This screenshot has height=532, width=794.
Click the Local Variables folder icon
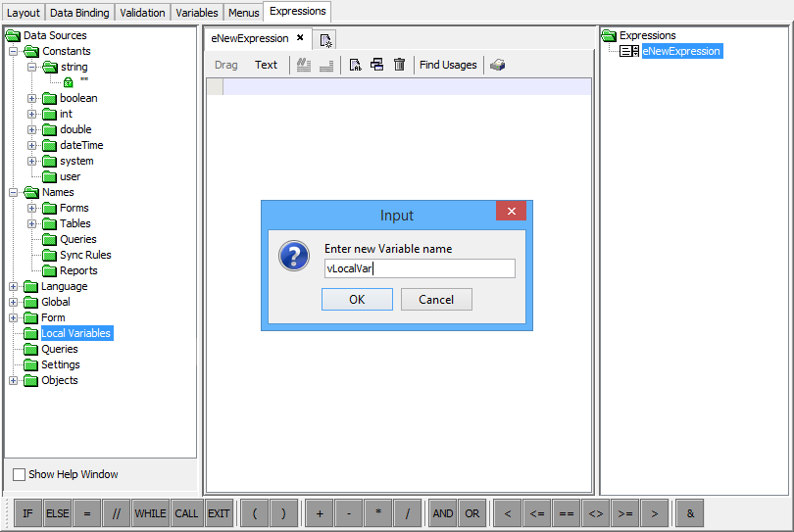tap(31, 333)
